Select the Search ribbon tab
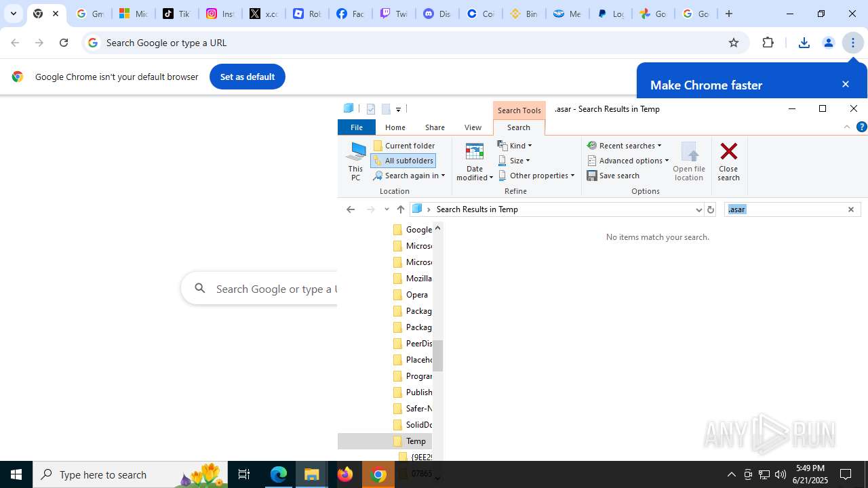The width and height of the screenshot is (868, 488). tap(519, 127)
